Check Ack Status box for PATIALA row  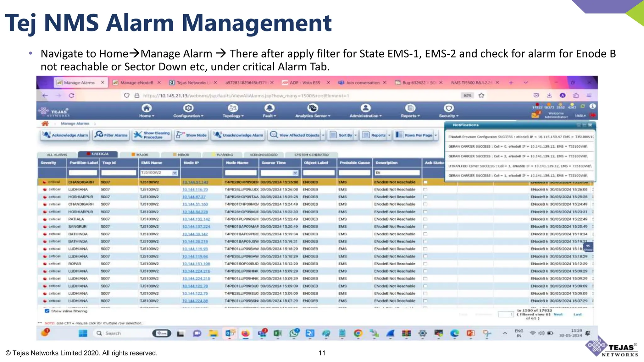[x=425, y=219]
